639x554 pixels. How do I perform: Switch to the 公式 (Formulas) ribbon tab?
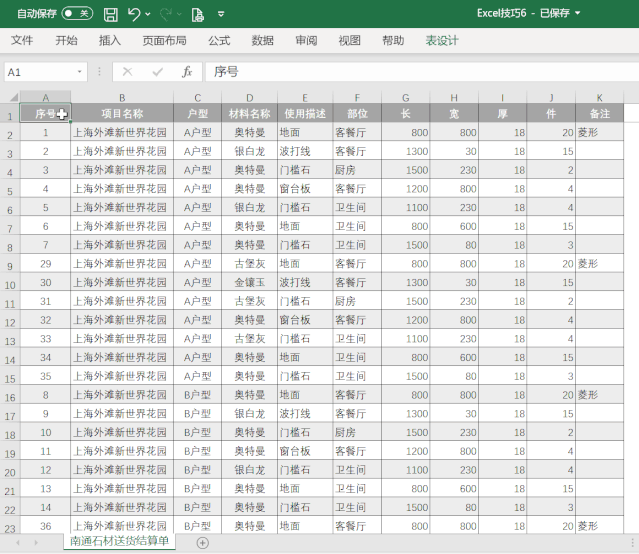pyautogui.click(x=219, y=41)
